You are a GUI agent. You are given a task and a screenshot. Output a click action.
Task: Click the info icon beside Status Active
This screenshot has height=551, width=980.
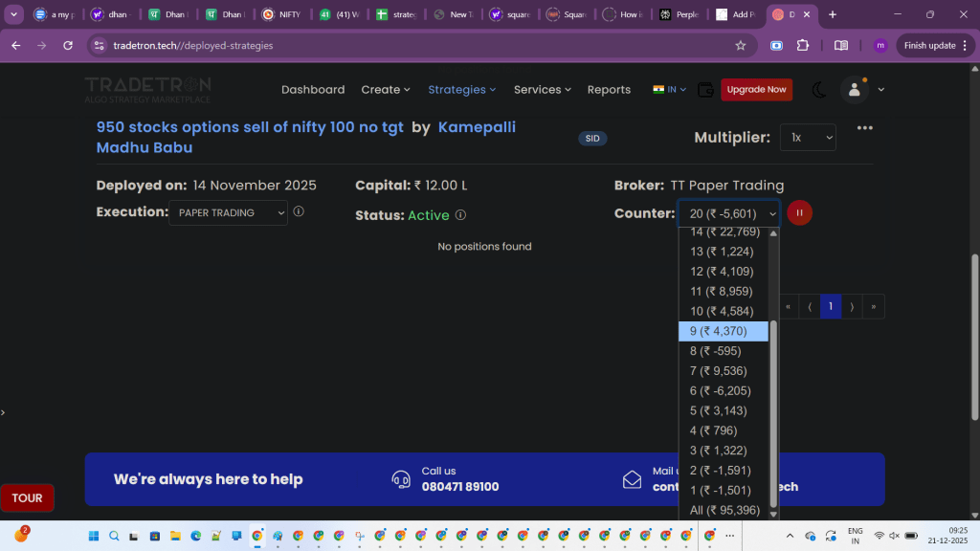coord(460,215)
